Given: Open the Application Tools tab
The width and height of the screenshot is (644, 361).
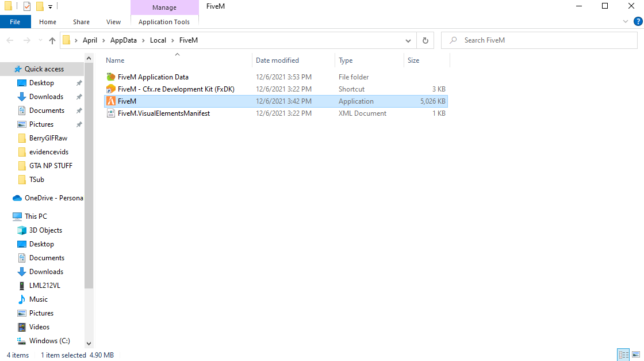Looking at the screenshot, I should coord(164,22).
